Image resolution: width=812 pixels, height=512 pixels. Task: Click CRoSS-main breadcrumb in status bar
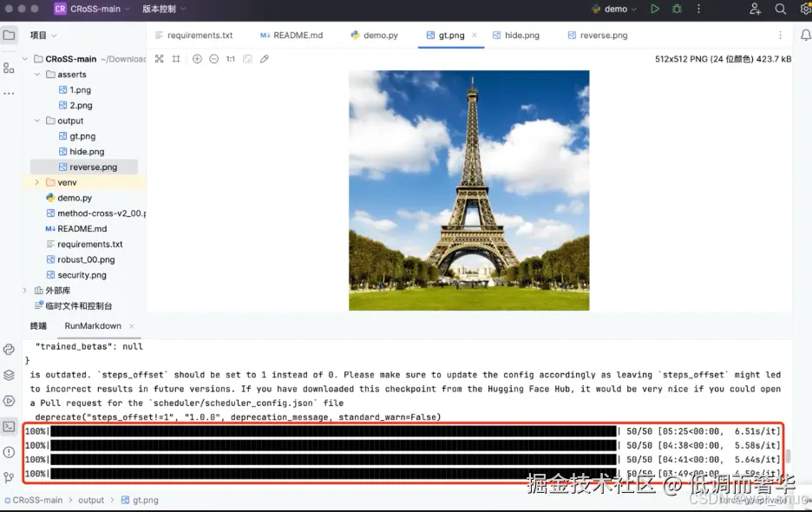[34, 500]
